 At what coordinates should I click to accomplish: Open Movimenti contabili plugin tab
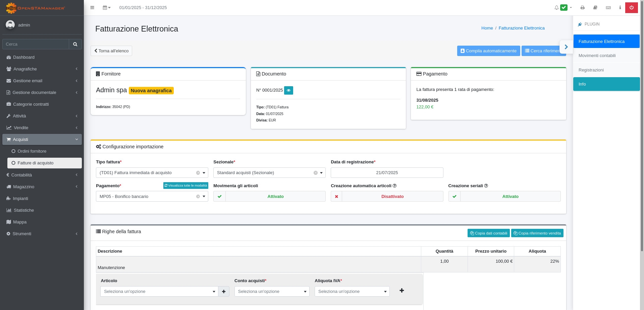[x=597, y=56]
